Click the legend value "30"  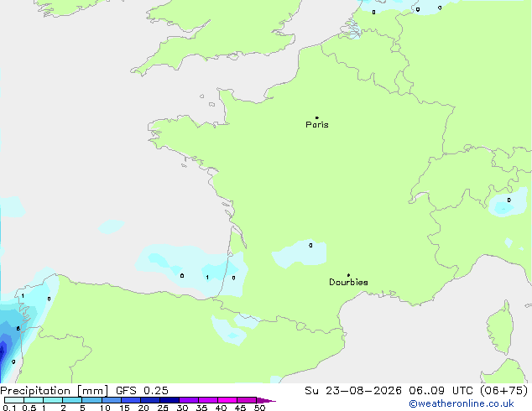click(x=182, y=408)
